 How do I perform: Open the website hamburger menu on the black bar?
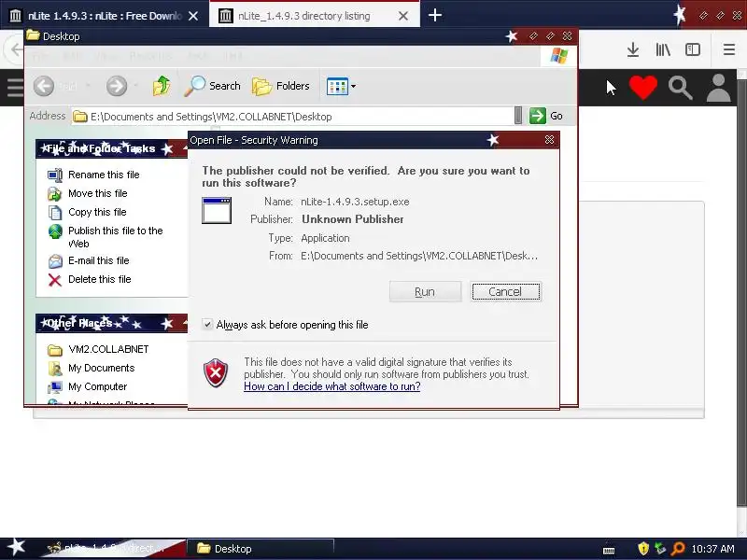coord(15,88)
